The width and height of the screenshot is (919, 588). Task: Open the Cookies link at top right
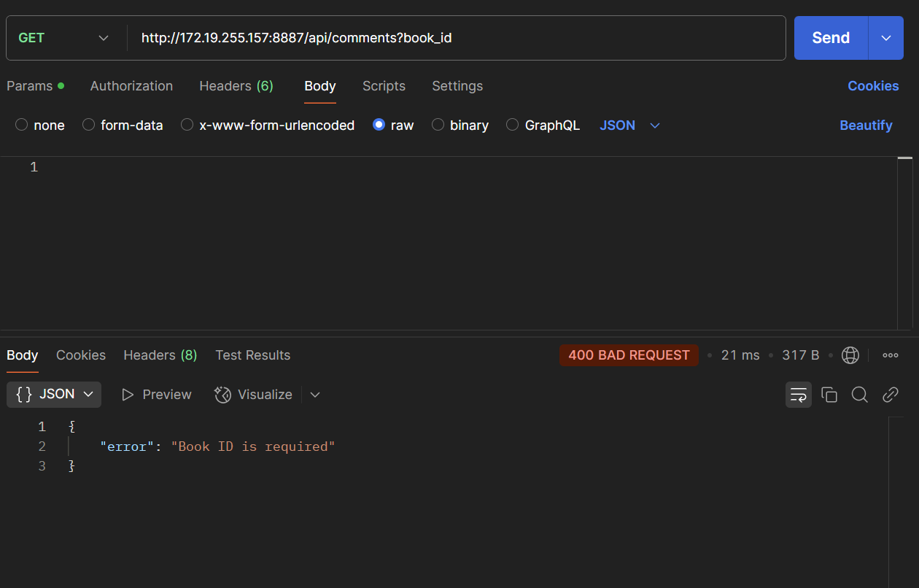tap(873, 86)
